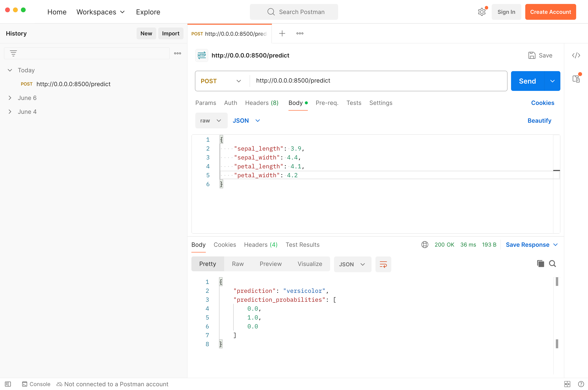The height and width of the screenshot is (390, 588).
Task: Open the code snippet panel icon
Action: point(576,55)
